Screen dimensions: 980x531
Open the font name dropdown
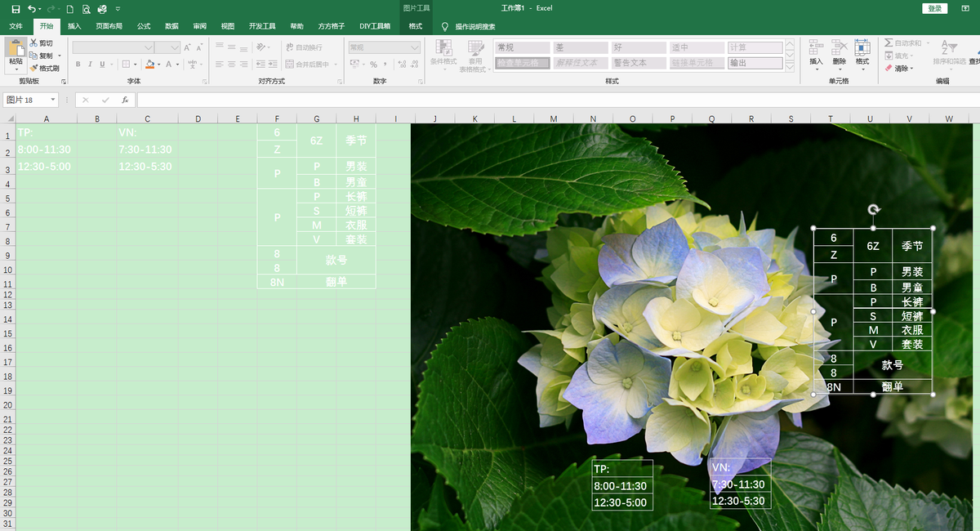click(149, 47)
